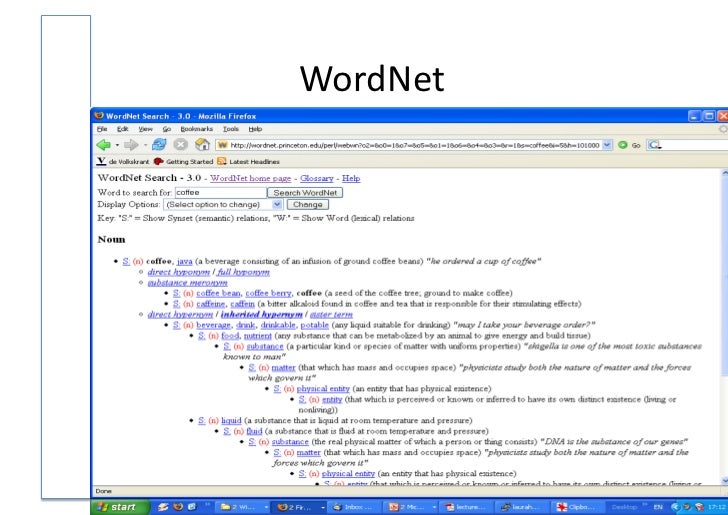
Task: Open the Latest Headlines feed bookmark
Action: click(248, 162)
